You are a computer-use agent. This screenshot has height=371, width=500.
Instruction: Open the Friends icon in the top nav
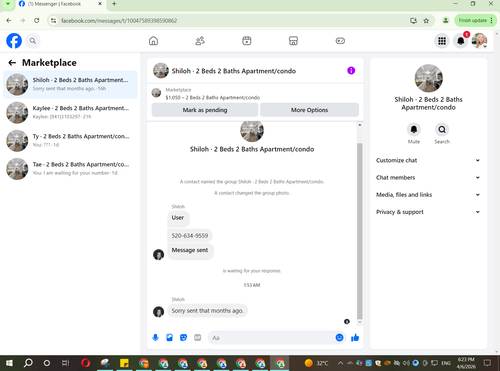coord(200,41)
